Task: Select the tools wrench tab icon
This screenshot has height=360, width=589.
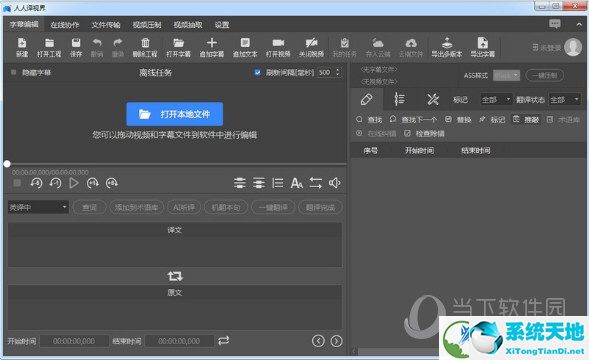Action: click(433, 100)
